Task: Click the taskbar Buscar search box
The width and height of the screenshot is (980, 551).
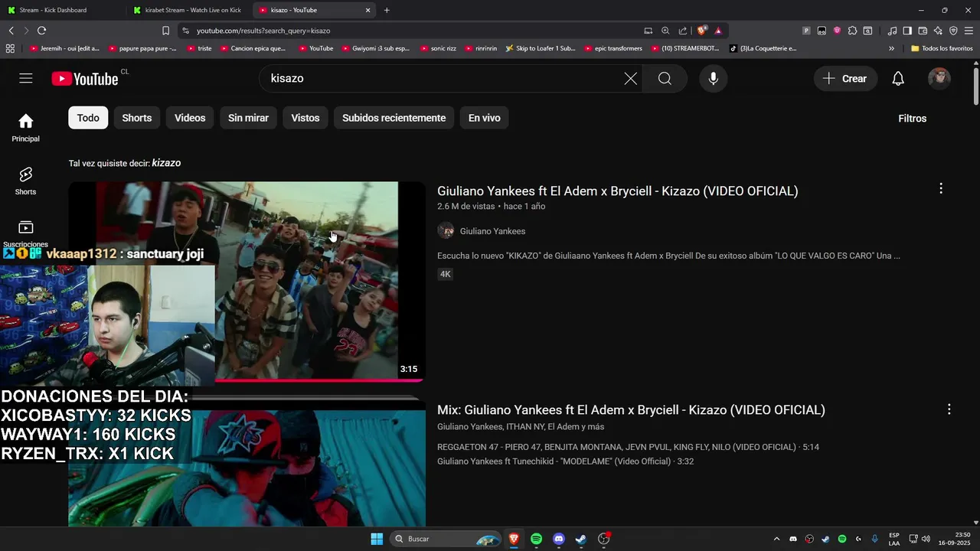Action: click(446, 539)
